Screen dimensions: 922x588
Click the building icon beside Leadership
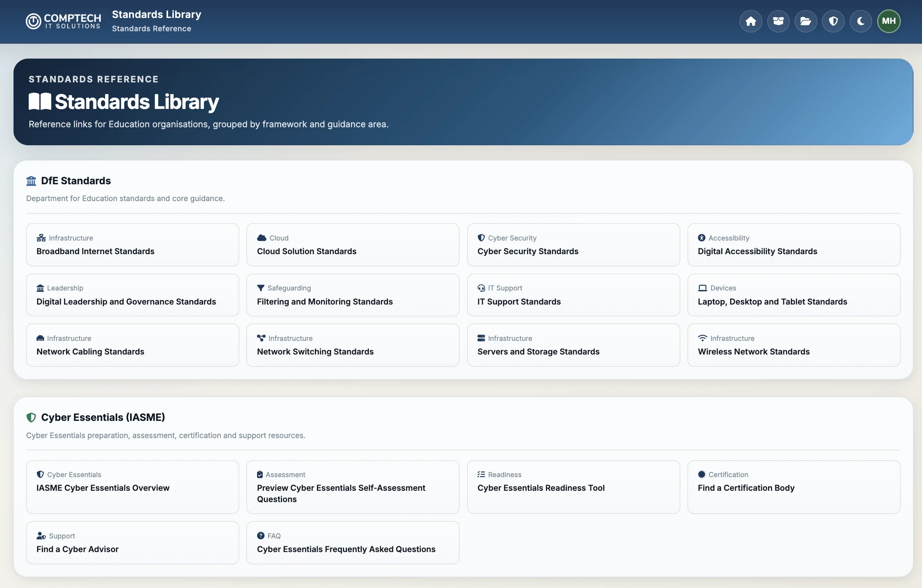(40, 288)
